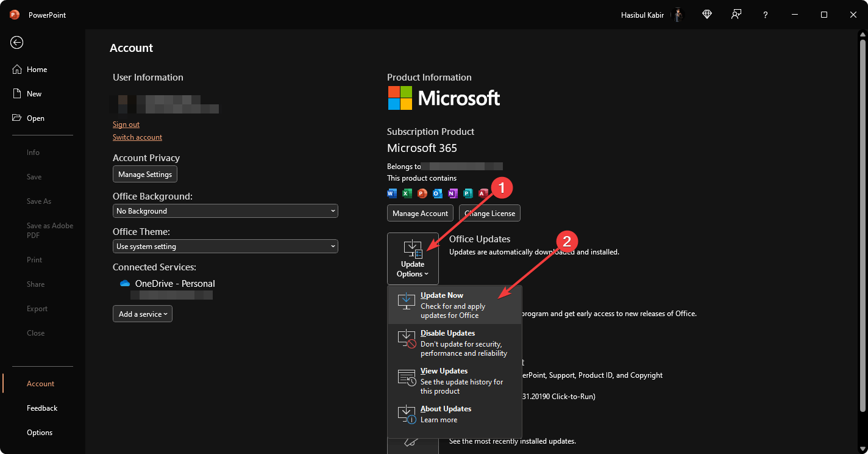Open Feedback in the sidebar
868x454 pixels.
42,408
